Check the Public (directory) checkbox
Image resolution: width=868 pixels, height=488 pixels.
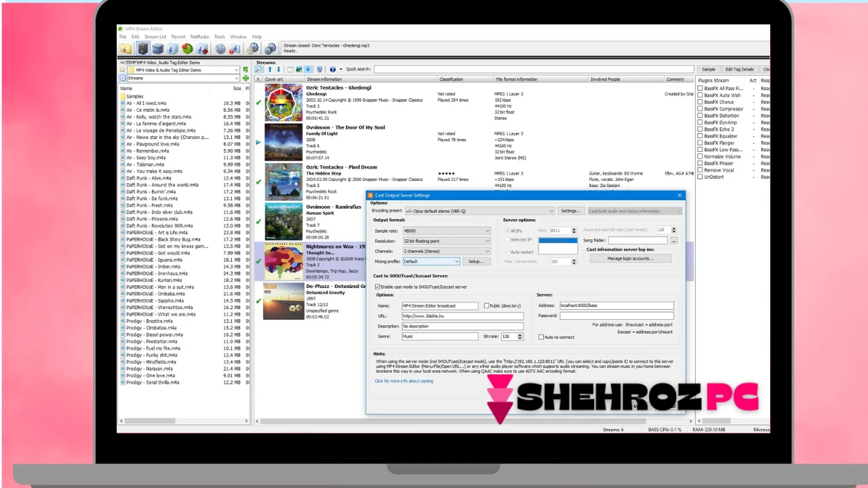click(x=486, y=306)
